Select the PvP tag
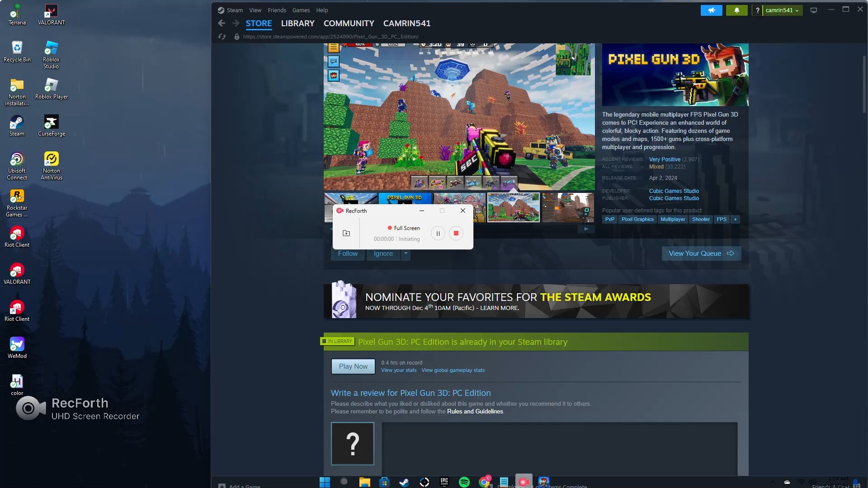The height and width of the screenshot is (488, 868). pyautogui.click(x=609, y=219)
